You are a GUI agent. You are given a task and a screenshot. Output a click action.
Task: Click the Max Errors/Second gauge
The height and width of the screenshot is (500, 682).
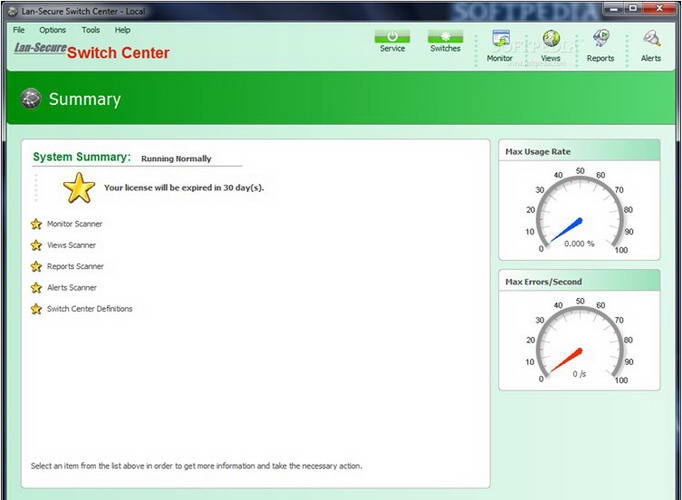[x=579, y=342]
